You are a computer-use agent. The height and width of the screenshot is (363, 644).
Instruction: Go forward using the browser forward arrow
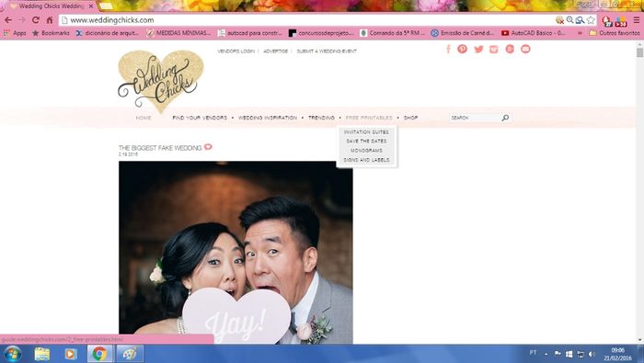tap(22, 20)
